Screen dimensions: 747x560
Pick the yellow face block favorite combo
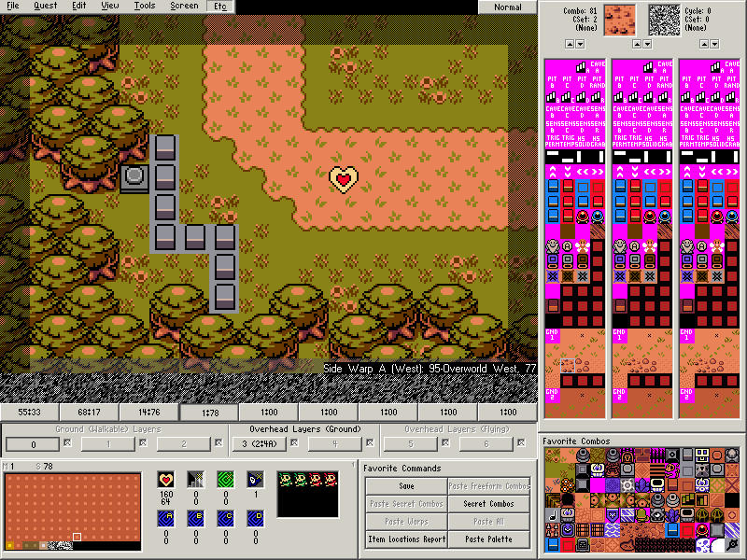click(703, 455)
